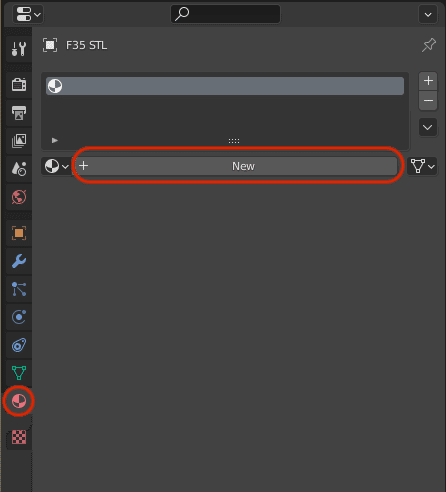Screen dimensions: 446x492
Task: Click the New material button
Action: (236, 166)
